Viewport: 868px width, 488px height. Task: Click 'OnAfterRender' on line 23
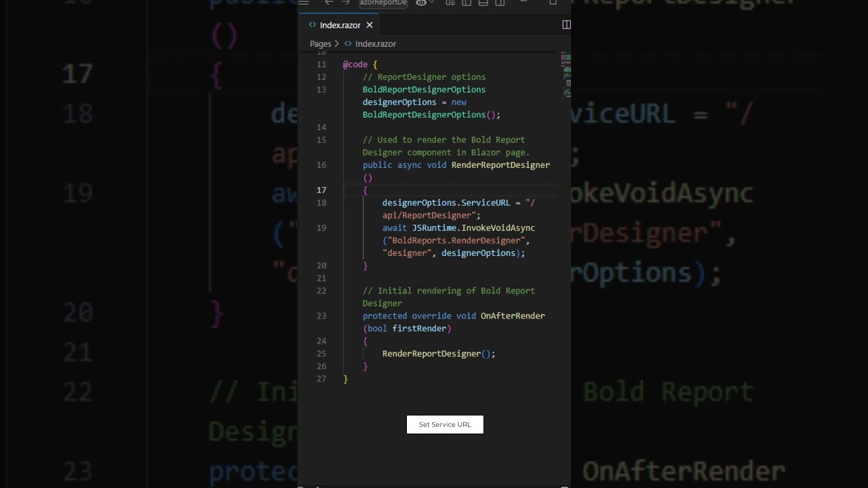[x=513, y=316]
